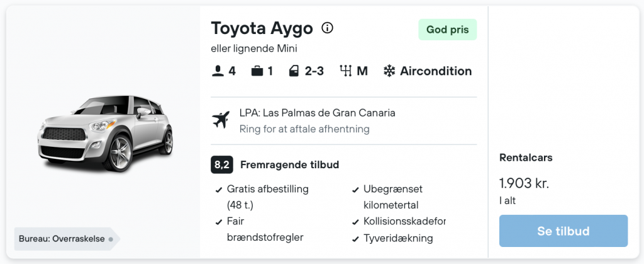Click the luggage suitcase icon
Screen dimensions: 644x264
257,72
